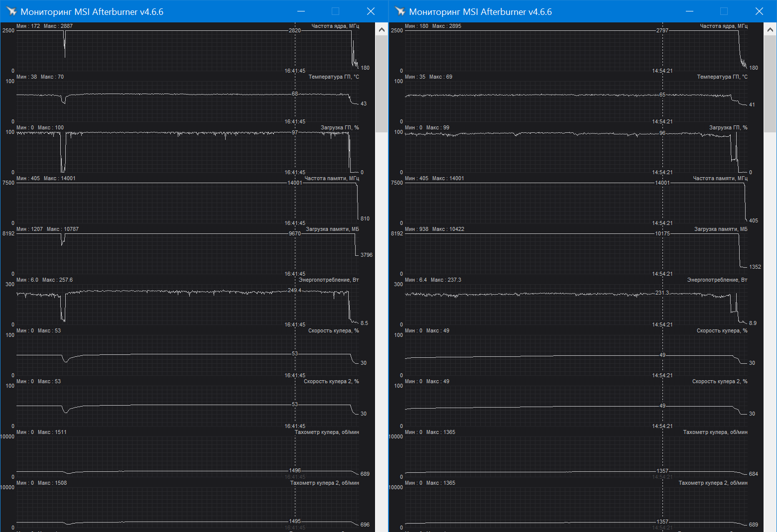Click the Afterburner jet icon in left window
The width and height of the screenshot is (777, 532).
click(11, 11)
